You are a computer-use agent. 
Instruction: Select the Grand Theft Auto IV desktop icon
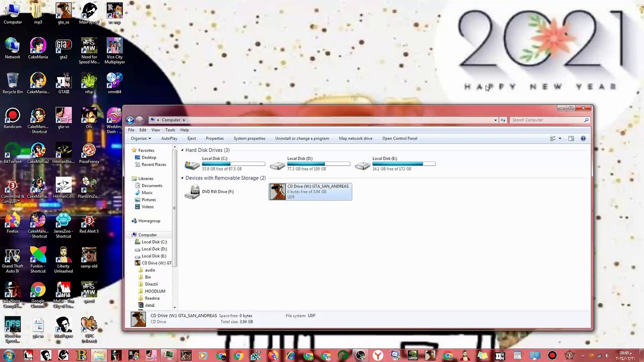tap(13, 261)
